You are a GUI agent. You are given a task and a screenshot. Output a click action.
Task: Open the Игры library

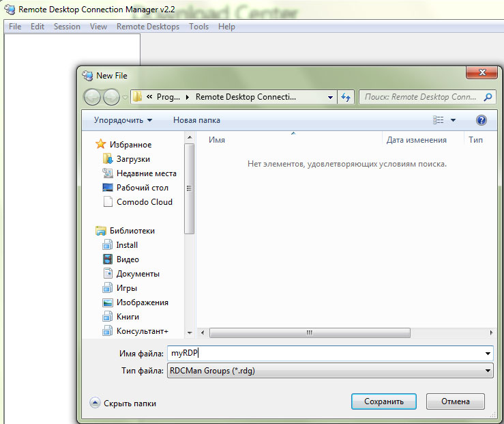click(127, 288)
